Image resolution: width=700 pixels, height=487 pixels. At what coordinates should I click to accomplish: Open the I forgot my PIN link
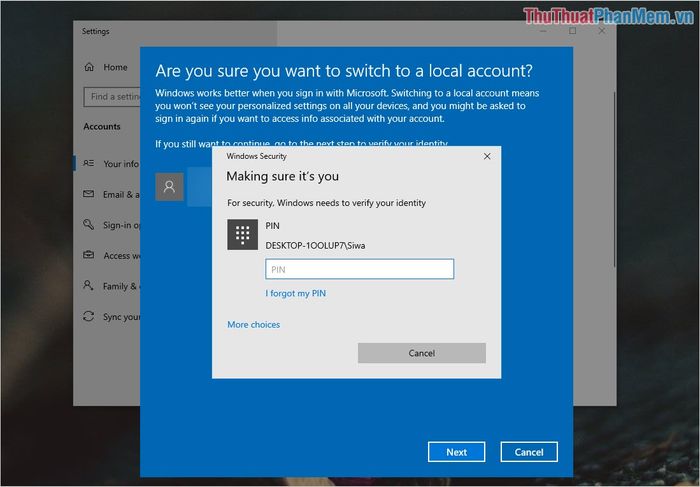[296, 293]
